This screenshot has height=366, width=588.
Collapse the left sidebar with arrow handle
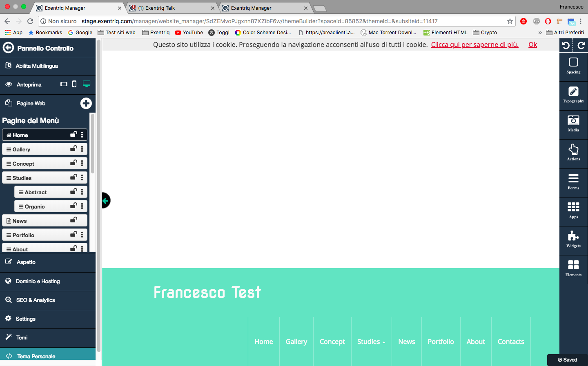pos(106,200)
